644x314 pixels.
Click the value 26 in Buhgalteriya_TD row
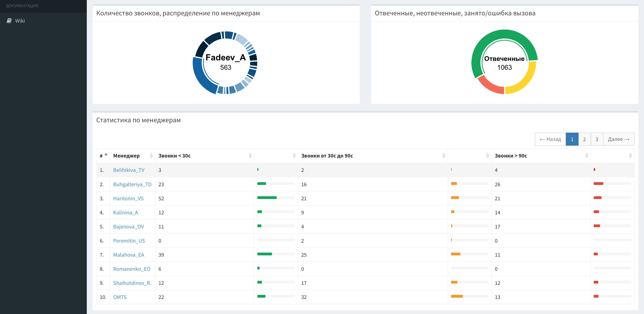498,184
